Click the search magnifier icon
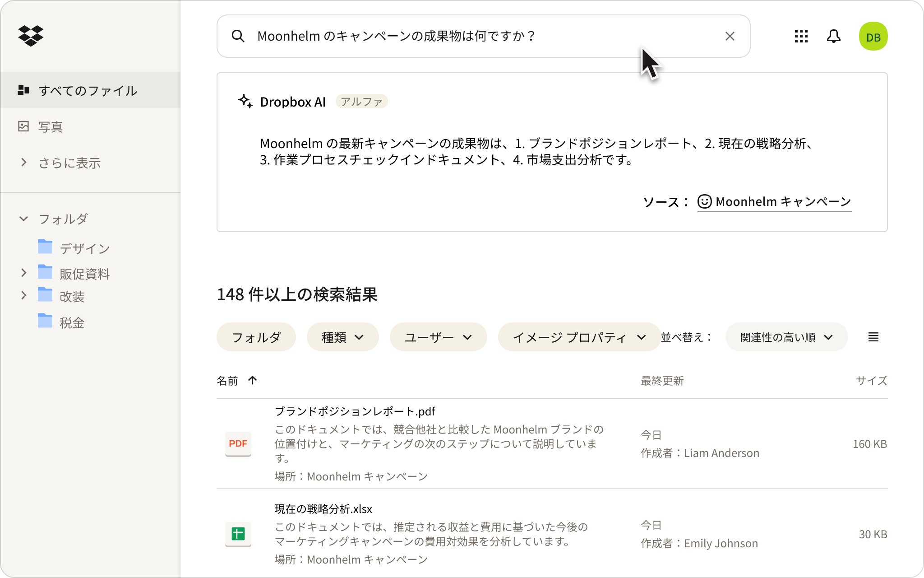Viewport: 924px width, 578px height. (238, 36)
